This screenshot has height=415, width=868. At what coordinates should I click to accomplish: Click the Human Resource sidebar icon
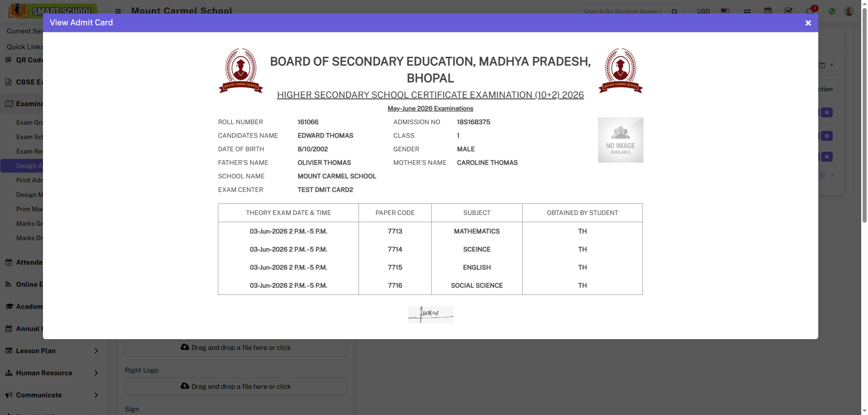point(9,373)
